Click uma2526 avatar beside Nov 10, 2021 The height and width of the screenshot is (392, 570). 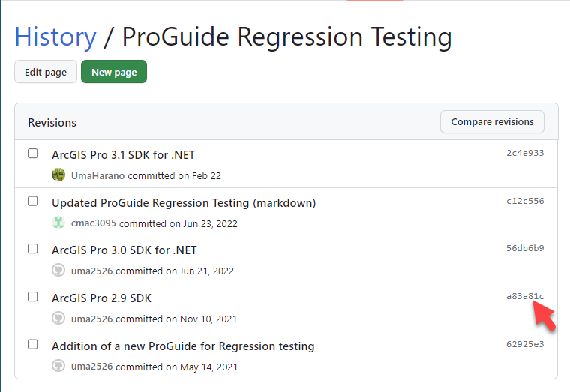58,318
